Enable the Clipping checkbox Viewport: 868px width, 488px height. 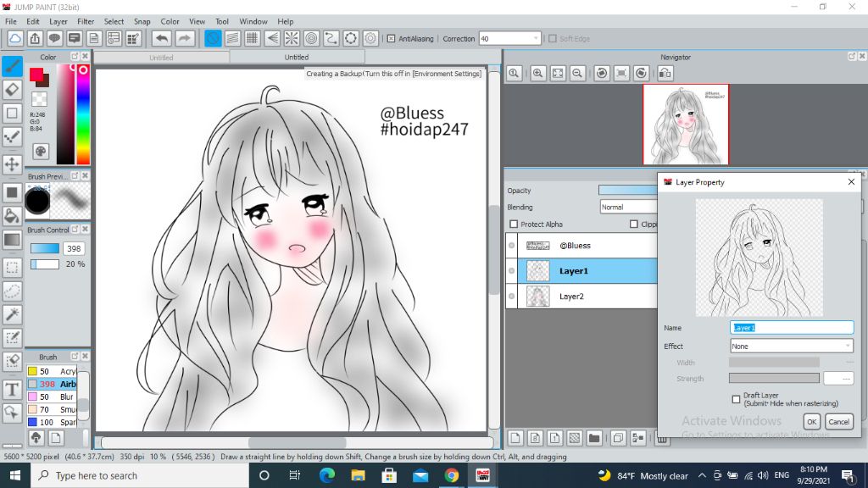pos(634,224)
